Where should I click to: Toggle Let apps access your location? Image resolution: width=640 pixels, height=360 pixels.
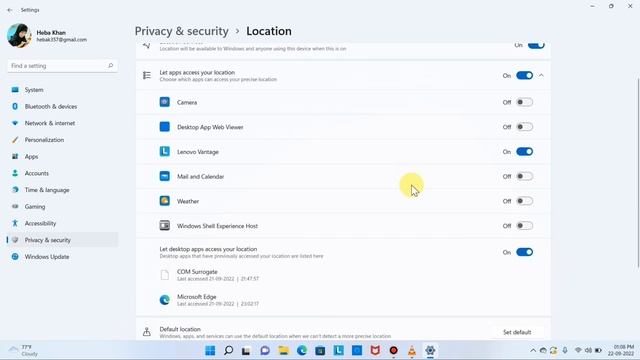point(524,76)
